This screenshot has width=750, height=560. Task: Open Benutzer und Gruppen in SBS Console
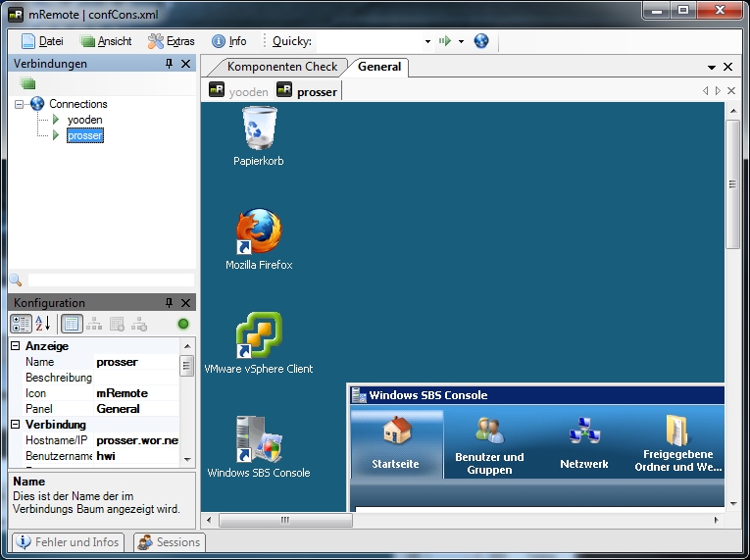489,445
